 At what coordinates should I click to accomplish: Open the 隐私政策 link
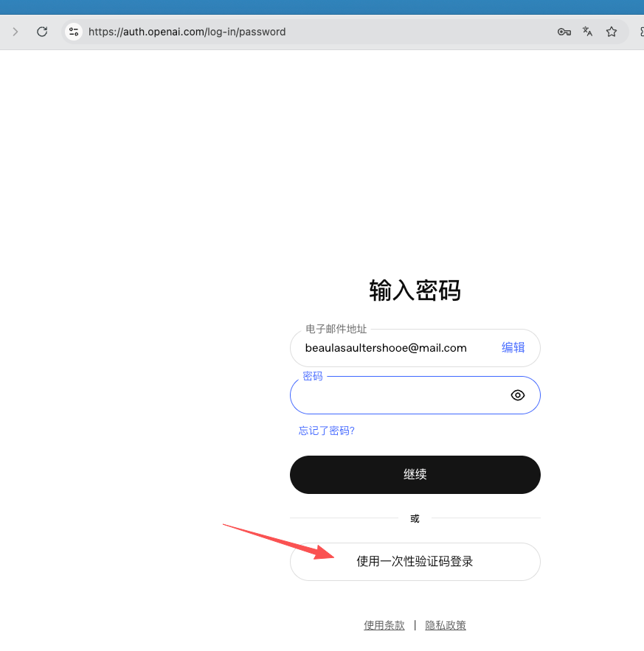click(x=446, y=625)
